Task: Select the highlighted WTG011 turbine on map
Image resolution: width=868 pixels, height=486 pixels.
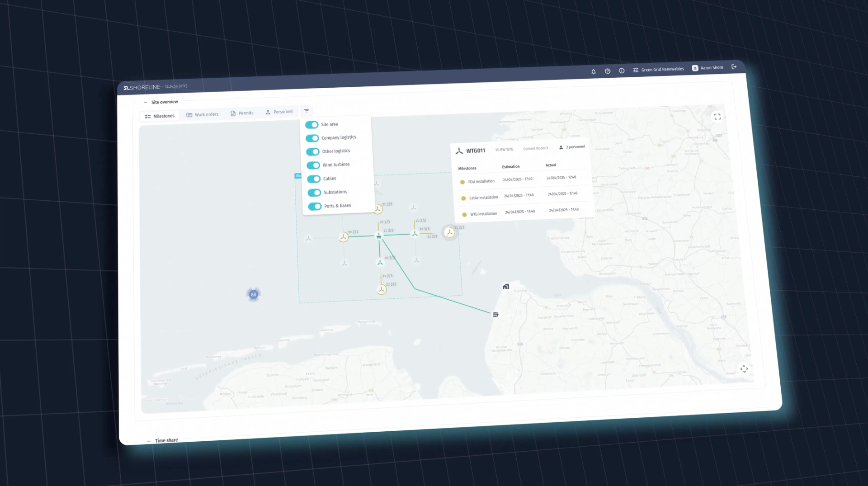Action: tap(449, 232)
